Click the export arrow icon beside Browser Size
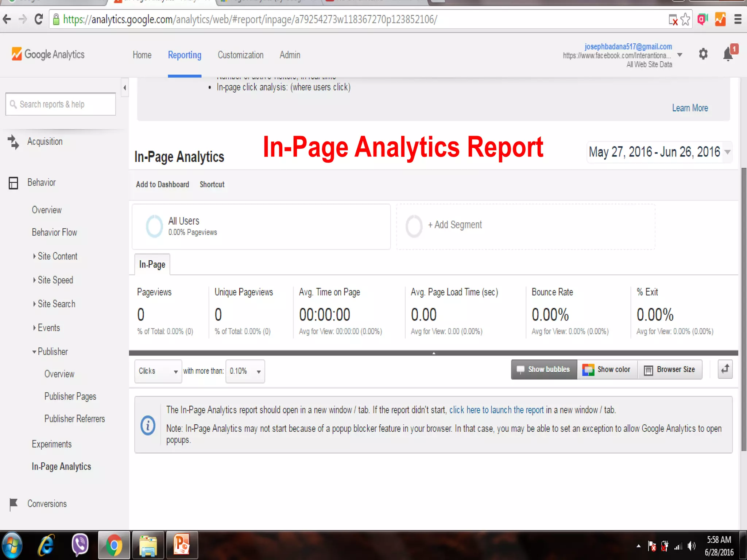Viewport: 747px width, 560px height. pyautogui.click(x=725, y=369)
